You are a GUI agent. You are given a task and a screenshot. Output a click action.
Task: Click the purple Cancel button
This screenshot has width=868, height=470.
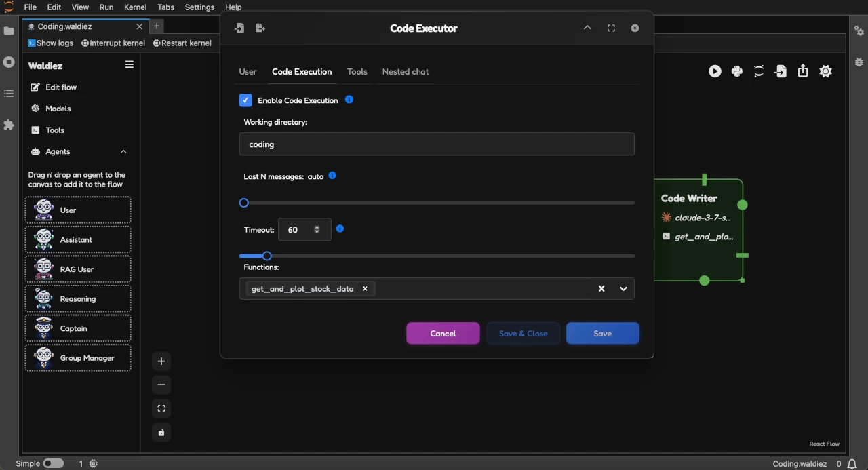(443, 333)
